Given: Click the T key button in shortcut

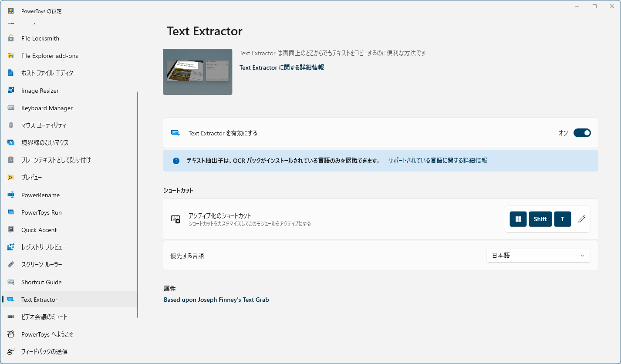Looking at the screenshot, I should pos(563,219).
